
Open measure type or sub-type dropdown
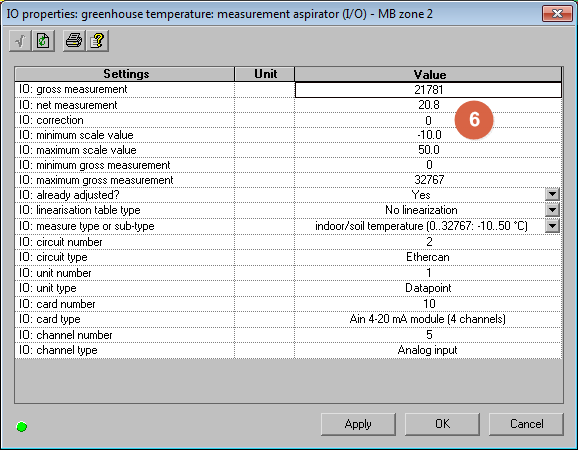(x=552, y=226)
